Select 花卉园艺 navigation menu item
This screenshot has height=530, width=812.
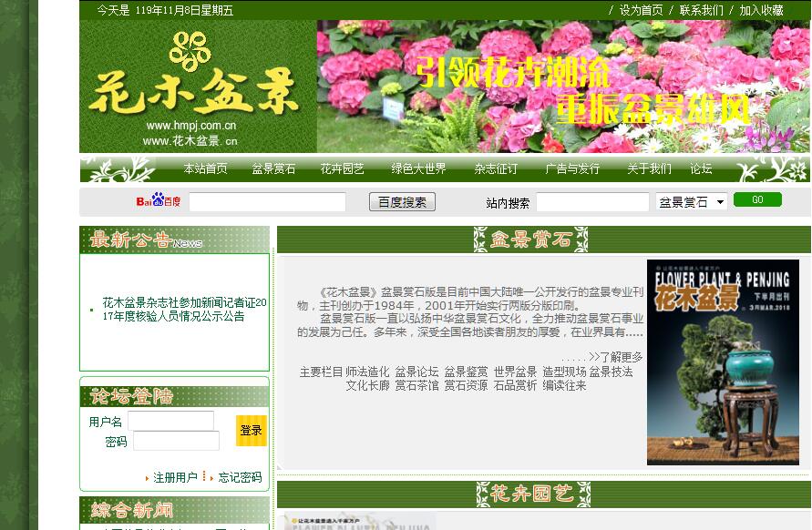tap(342, 168)
